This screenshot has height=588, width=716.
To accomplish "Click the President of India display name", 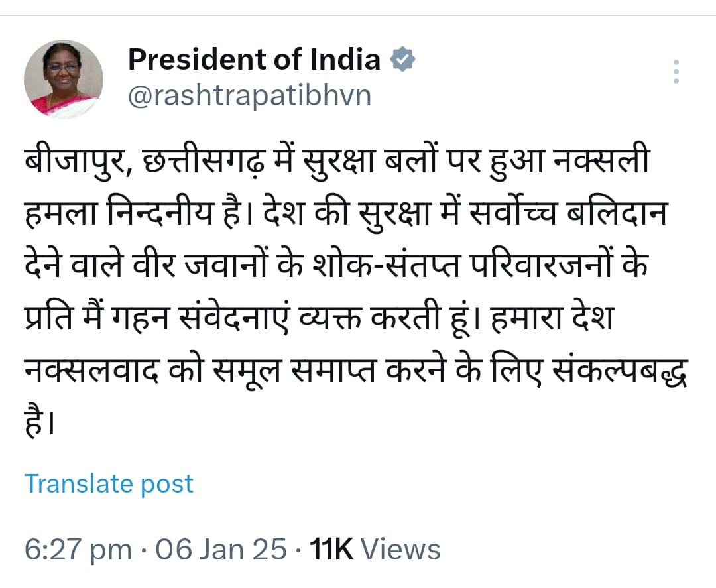I will click(254, 60).
